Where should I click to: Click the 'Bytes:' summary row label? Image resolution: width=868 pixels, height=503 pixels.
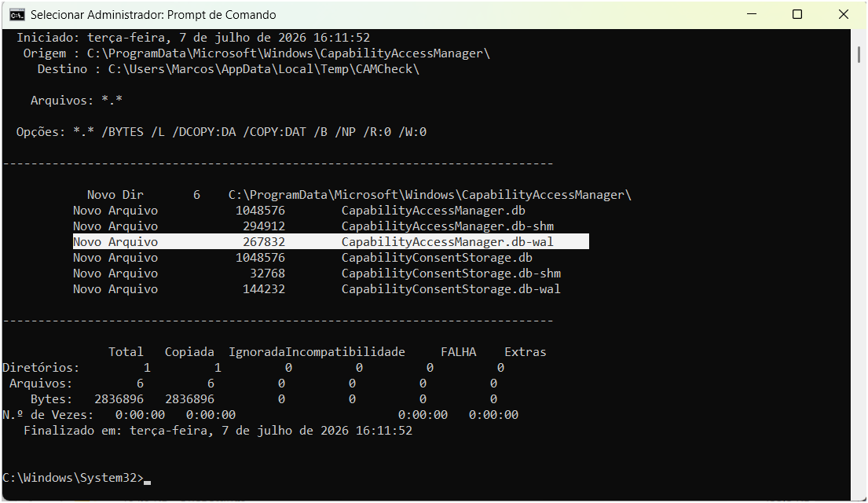[x=52, y=399]
